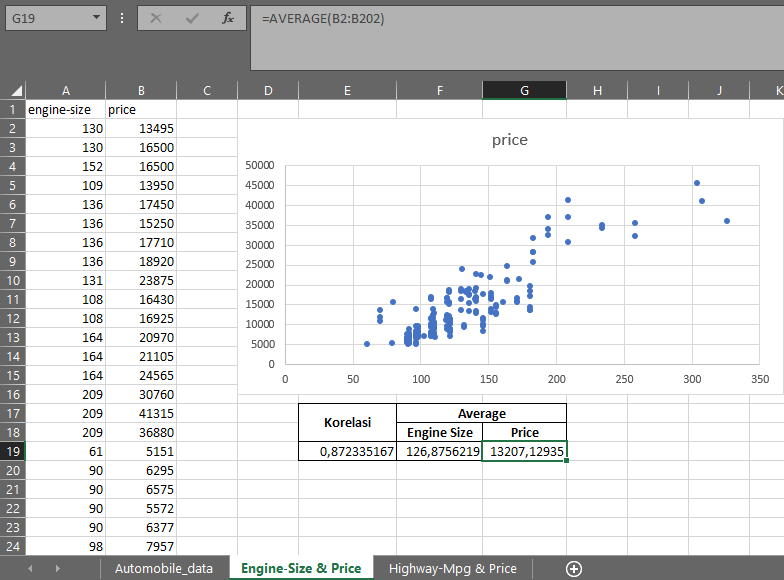Click the Enter checkmark formula button
The height and width of the screenshot is (580, 784).
[x=192, y=18]
